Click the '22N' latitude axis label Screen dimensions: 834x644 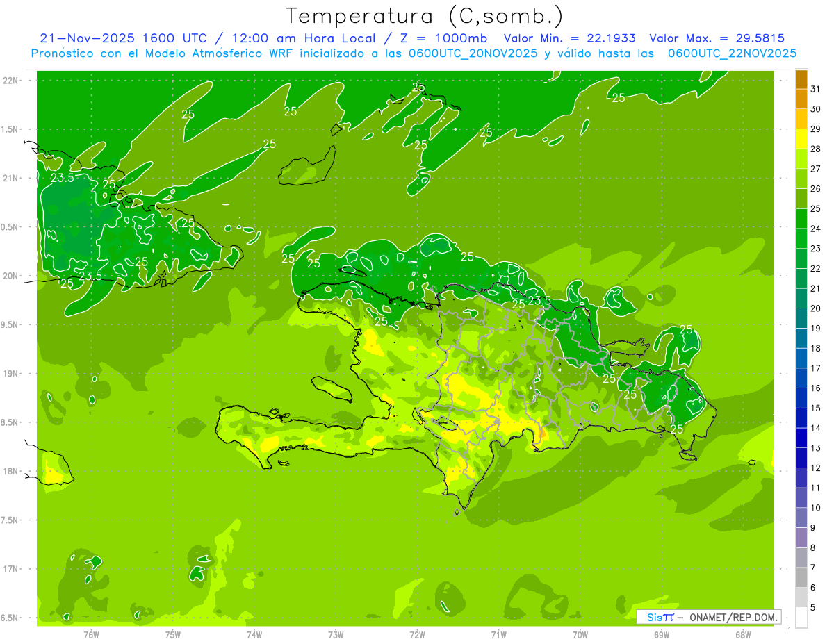[10, 80]
